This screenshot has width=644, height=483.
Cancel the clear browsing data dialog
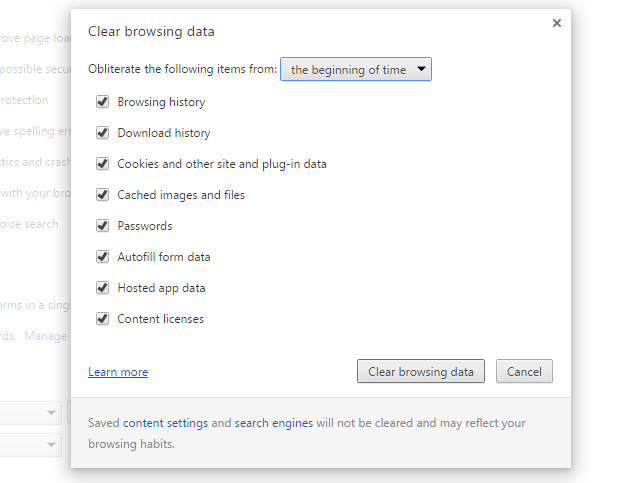[524, 371]
